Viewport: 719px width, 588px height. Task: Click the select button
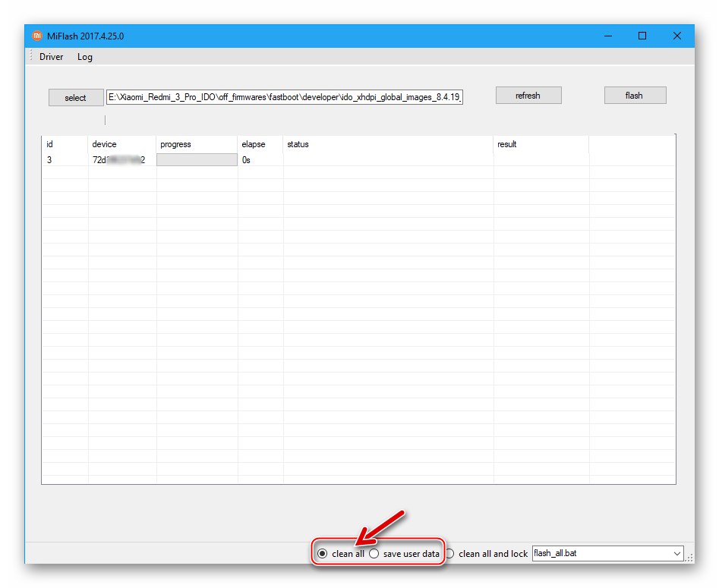76,98
